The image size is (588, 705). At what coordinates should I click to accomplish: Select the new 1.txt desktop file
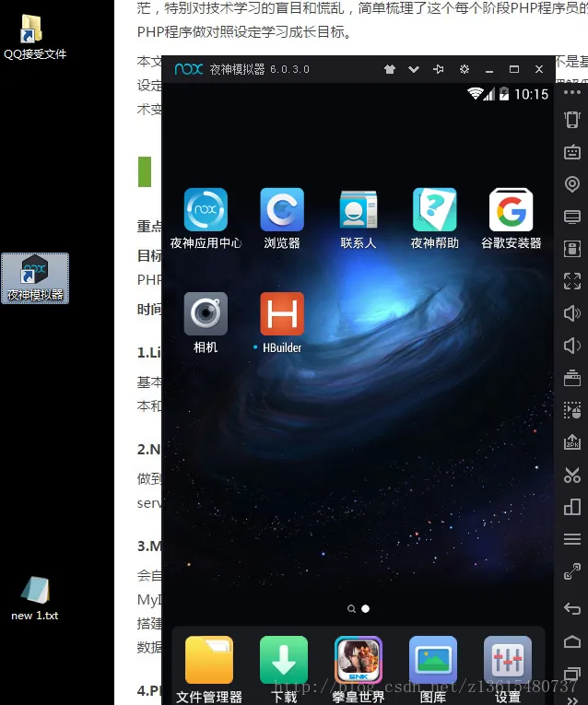coord(35,598)
